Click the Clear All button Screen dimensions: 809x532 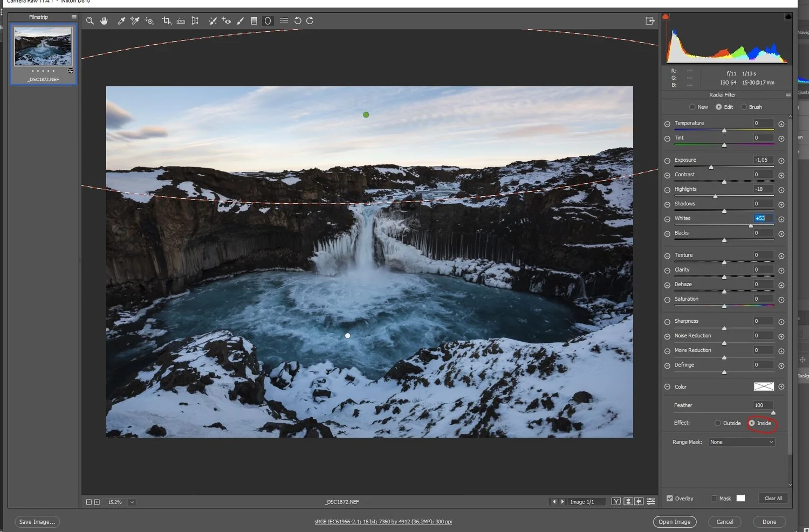point(773,498)
